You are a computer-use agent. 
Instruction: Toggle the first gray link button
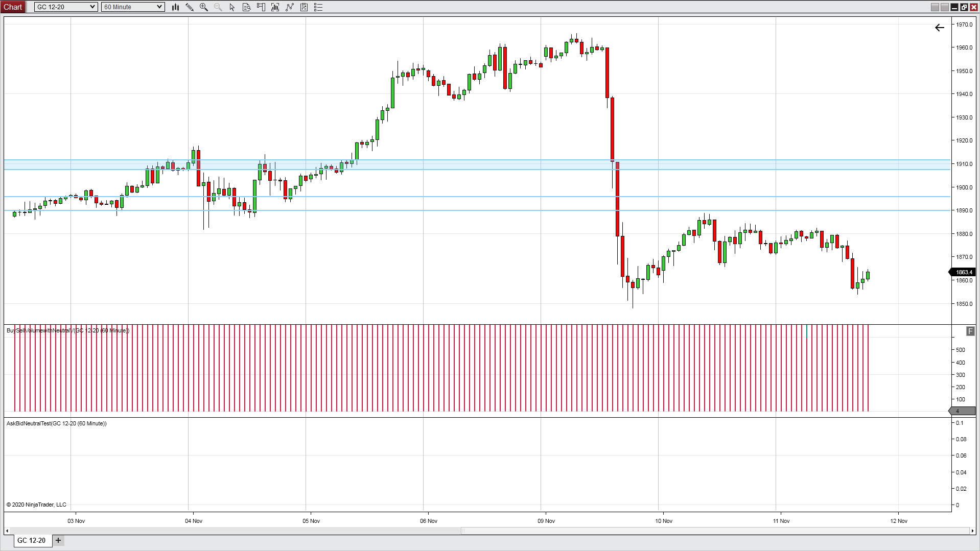tap(935, 7)
